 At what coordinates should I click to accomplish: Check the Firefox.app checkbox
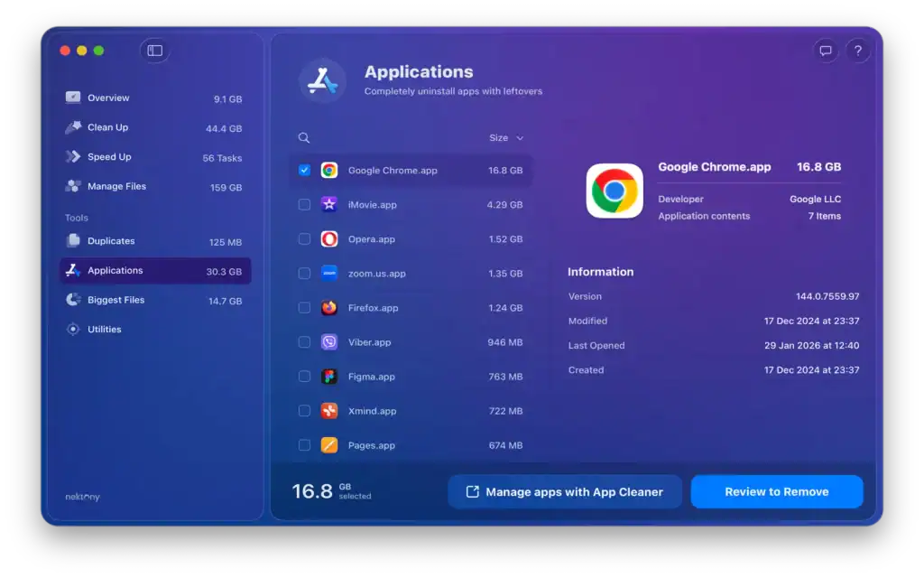click(304, 307)
